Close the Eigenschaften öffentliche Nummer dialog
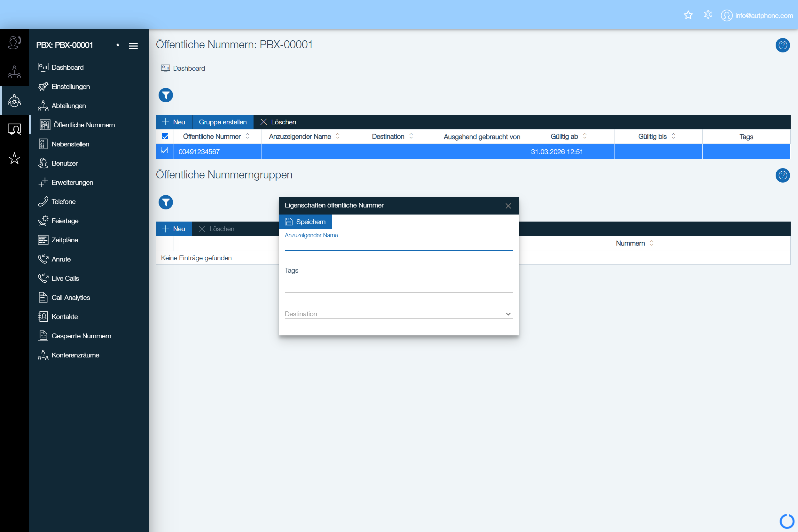This screenshot has height=532, width=798. [x=508, y=206]
